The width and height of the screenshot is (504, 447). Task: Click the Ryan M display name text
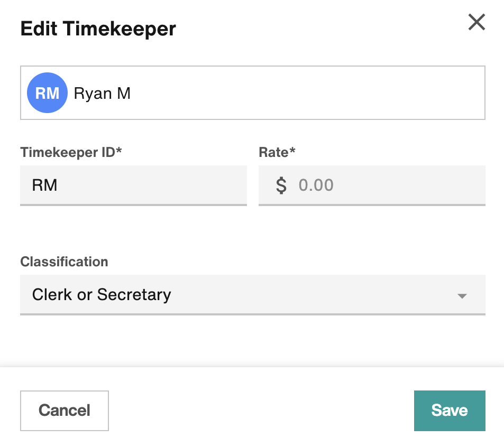(102, 92)
